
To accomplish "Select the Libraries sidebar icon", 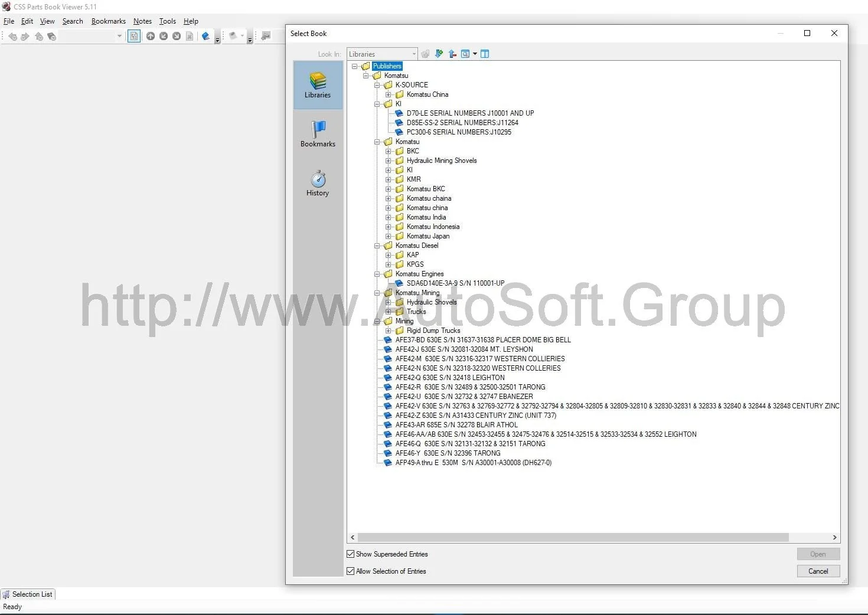I will (318, 85).
